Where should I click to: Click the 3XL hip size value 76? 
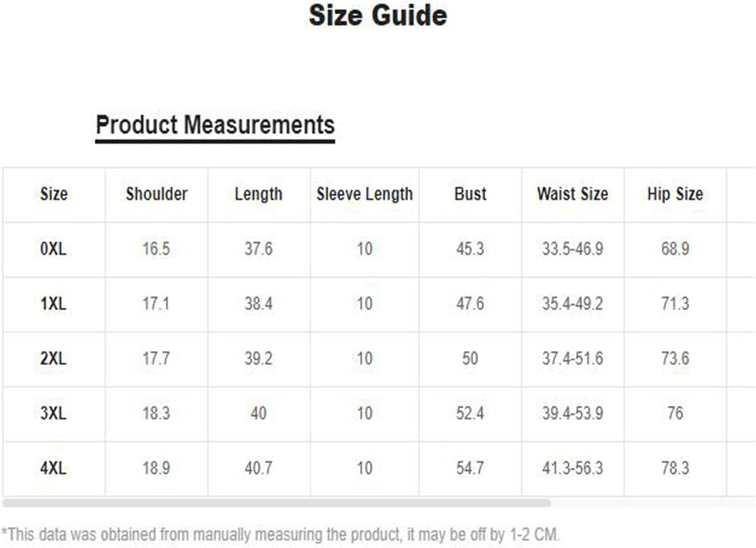675,413
